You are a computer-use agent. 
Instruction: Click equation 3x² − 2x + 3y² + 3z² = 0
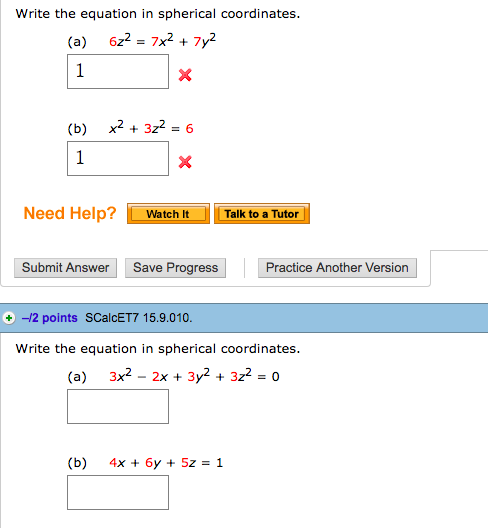194,375
